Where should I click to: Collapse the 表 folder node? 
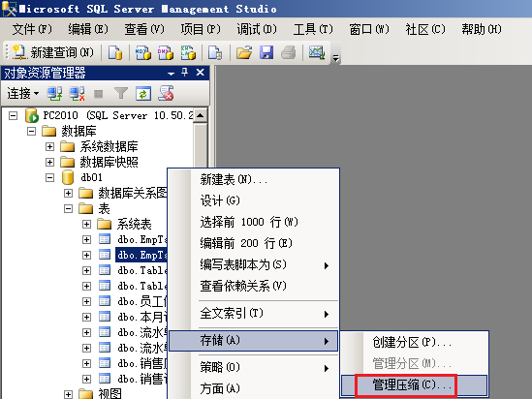68,208
